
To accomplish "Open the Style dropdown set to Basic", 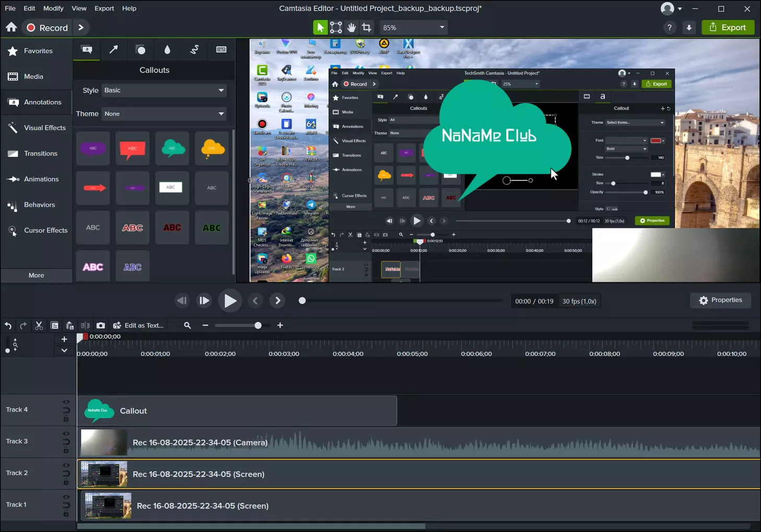I will pyautogui.click(x=164, y=90).
